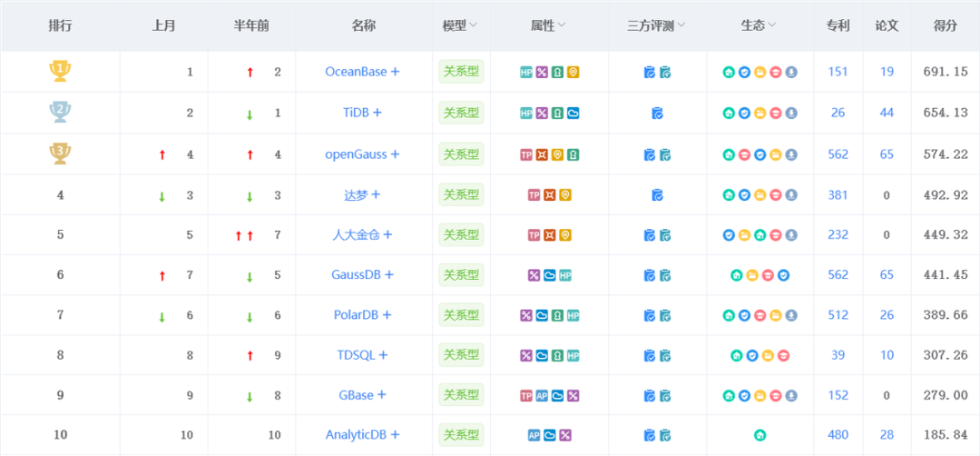Click the bronze third-place trophy icon
The width and height of the screenshot is (980, 456).
point(60,154)
